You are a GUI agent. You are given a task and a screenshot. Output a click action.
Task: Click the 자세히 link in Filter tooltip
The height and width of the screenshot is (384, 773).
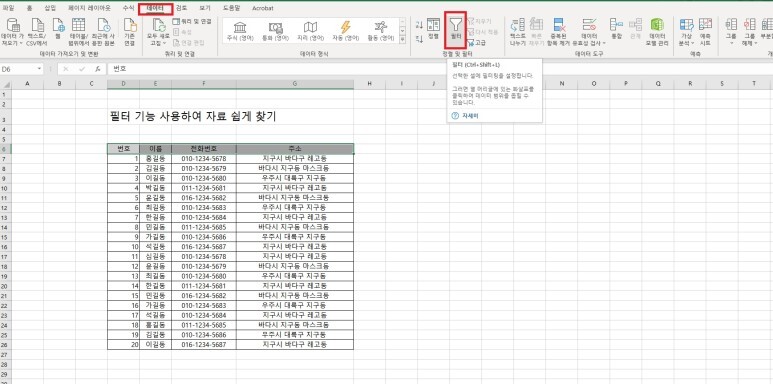tap(470, 116)
